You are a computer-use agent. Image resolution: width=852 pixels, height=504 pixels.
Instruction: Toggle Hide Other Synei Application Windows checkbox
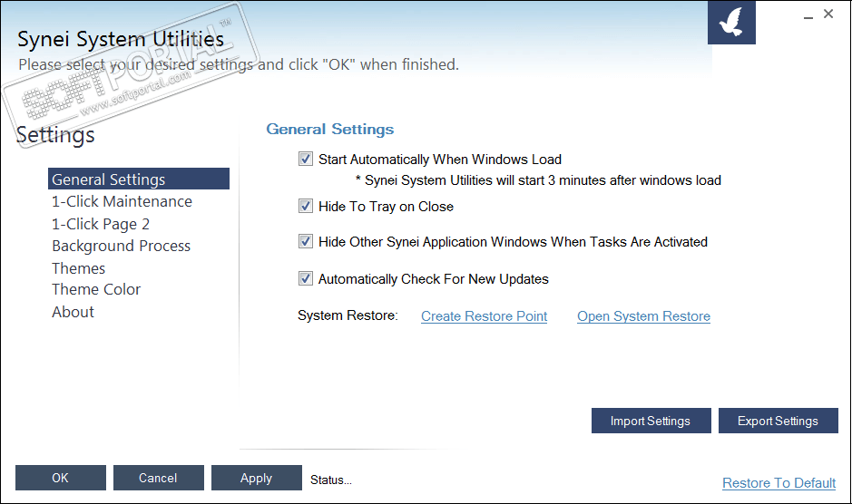pyautogui.click(x=306, y=241)
